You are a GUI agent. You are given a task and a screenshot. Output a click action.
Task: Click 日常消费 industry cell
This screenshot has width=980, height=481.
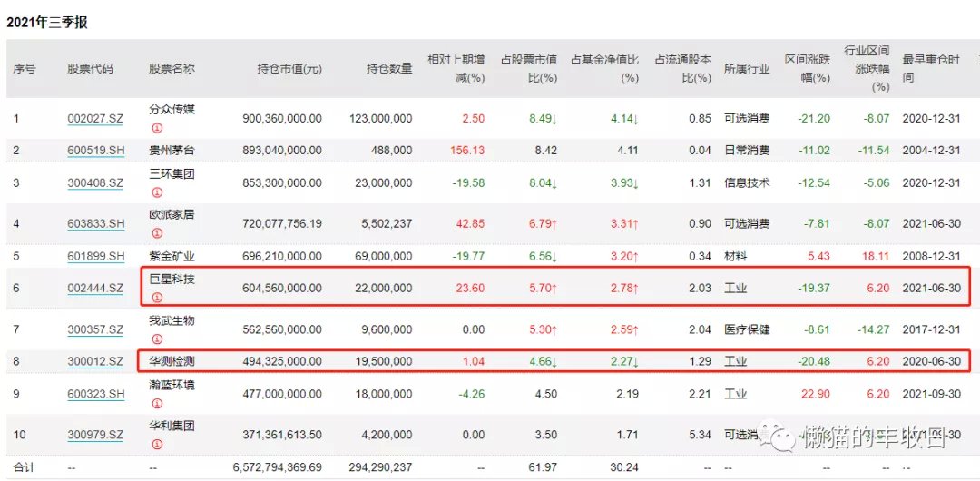(x=747, y=151)
